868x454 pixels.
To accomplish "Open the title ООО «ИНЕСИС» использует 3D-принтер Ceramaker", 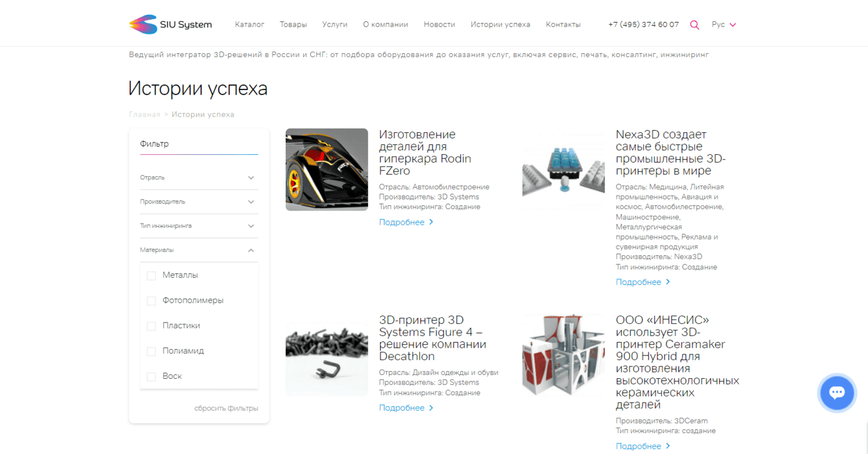I will coord(678,362).
